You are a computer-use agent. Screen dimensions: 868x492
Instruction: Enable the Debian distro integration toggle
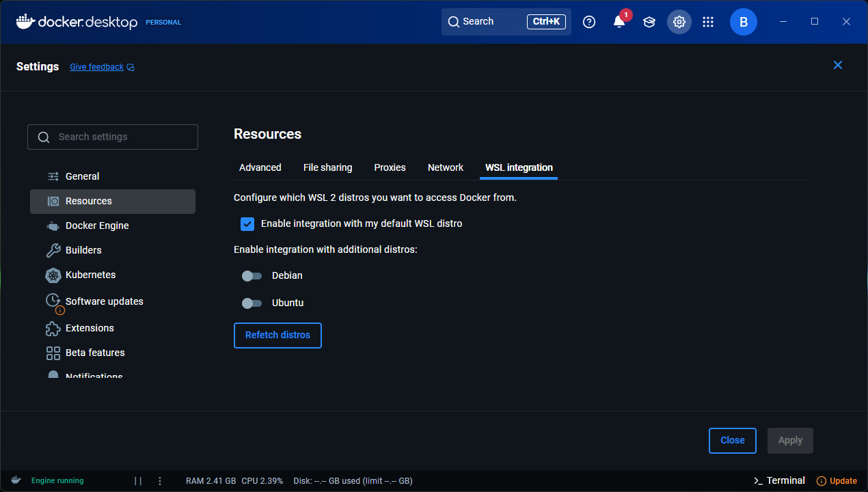252,276
